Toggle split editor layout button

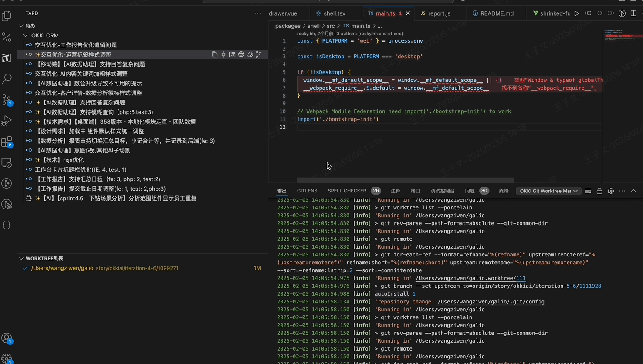633,13
